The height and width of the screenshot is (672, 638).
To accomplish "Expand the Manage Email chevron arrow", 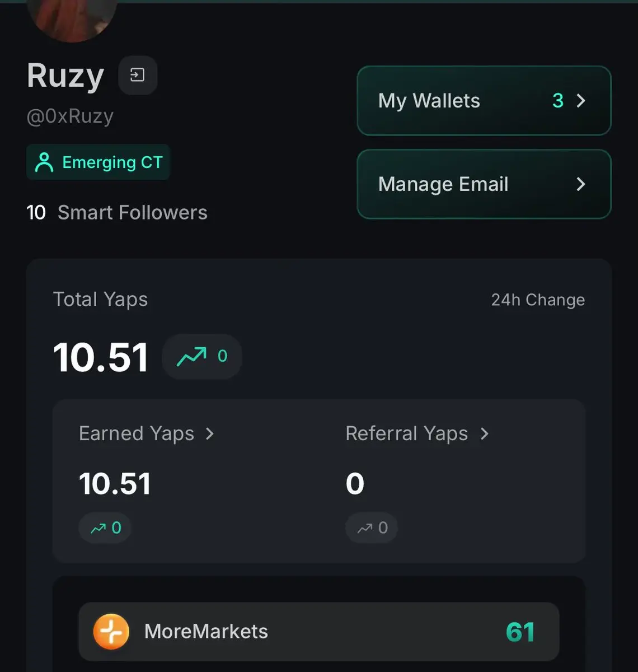I will coord(581,184).
